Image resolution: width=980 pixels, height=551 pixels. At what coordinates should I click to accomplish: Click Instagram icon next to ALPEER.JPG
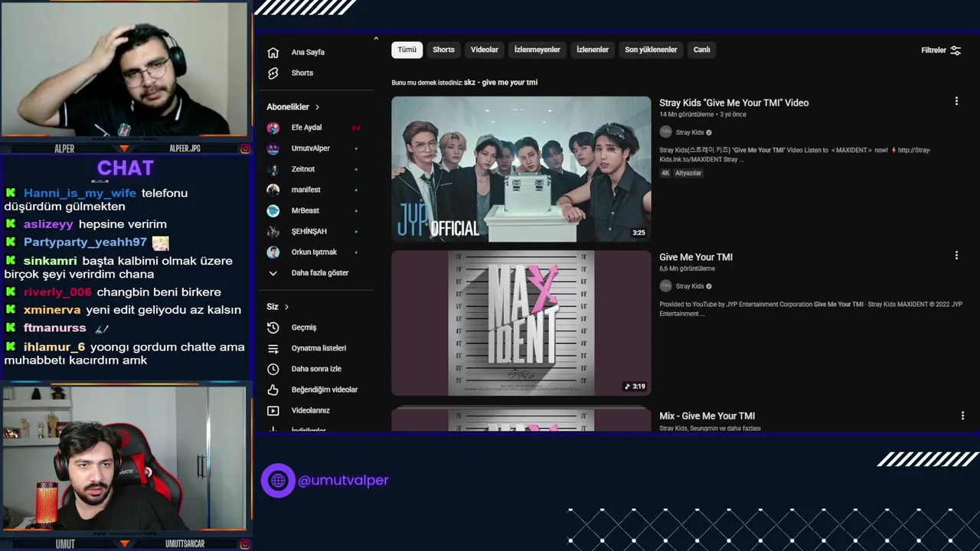(245, 148)
